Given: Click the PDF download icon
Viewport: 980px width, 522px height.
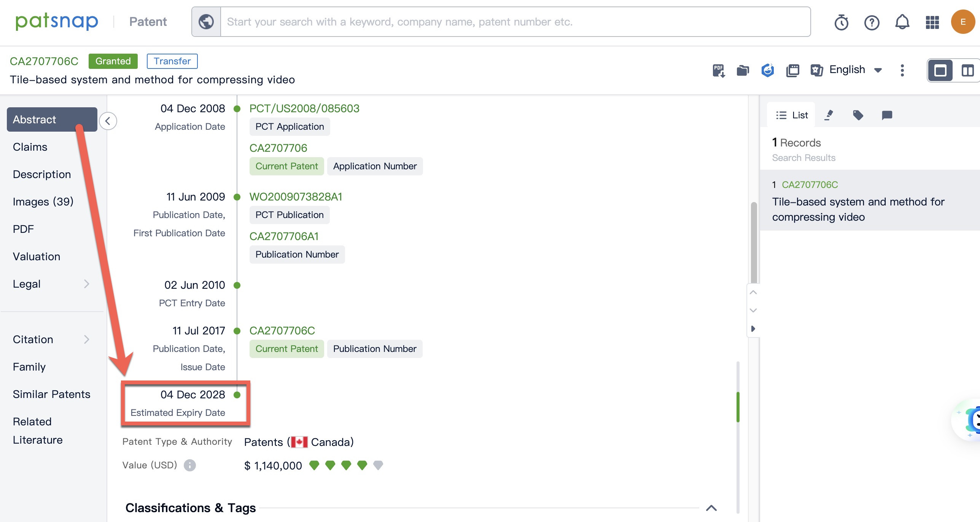Looking at the screenshot, I should (x=718, y=70).
